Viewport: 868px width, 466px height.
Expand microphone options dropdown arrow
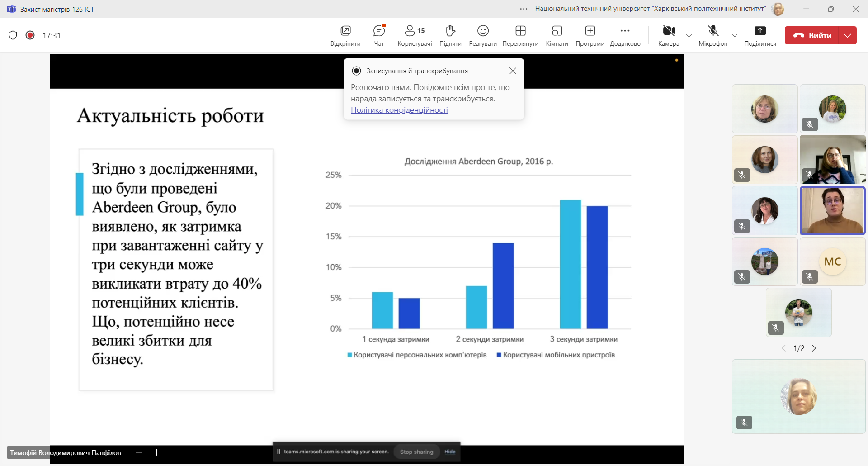coord(735,36)
